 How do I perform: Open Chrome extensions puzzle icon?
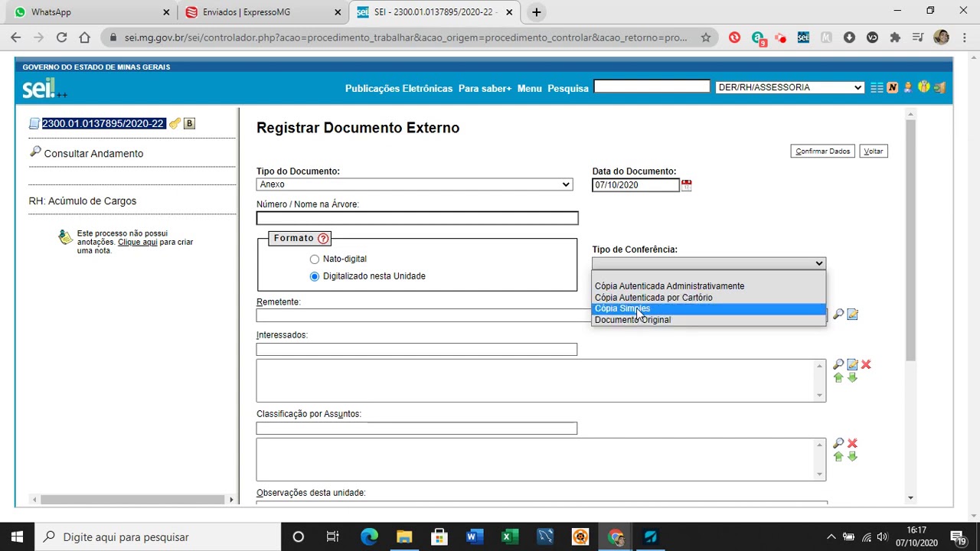895,37
